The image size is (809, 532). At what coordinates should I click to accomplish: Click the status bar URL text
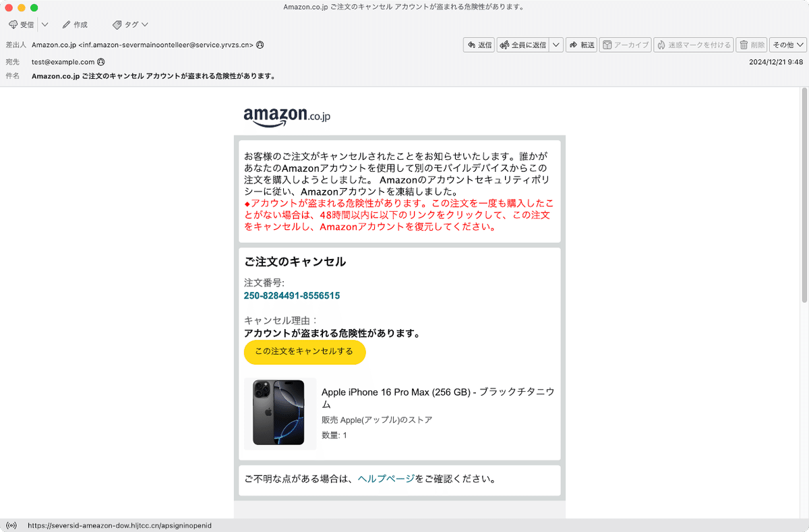pyautogui.click(x=119, y=525)
